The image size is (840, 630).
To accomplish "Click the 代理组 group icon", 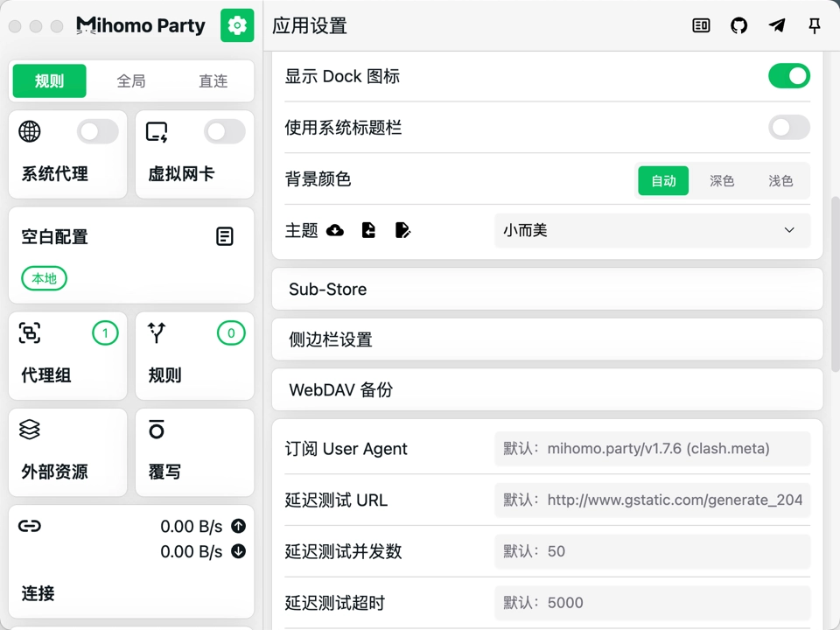I will [x=30, y=332].
